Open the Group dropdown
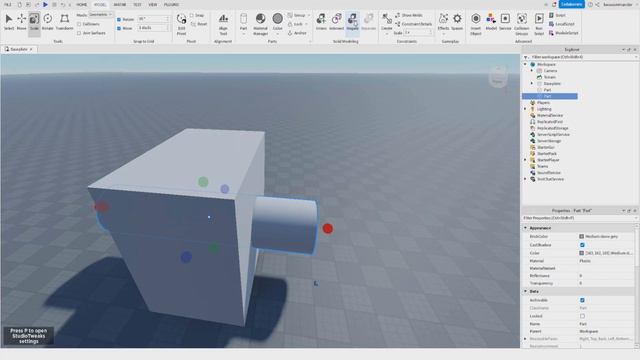The image size is (640, 360). click(x=299, y=15)
